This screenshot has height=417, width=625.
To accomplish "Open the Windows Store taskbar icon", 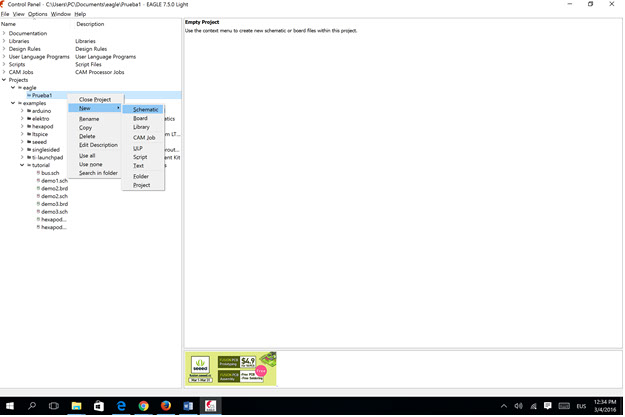I will (98, 406).
